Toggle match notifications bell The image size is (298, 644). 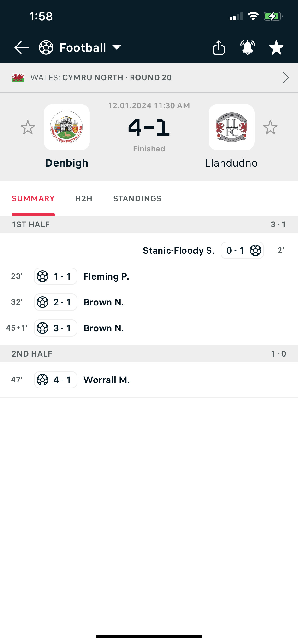247,47
